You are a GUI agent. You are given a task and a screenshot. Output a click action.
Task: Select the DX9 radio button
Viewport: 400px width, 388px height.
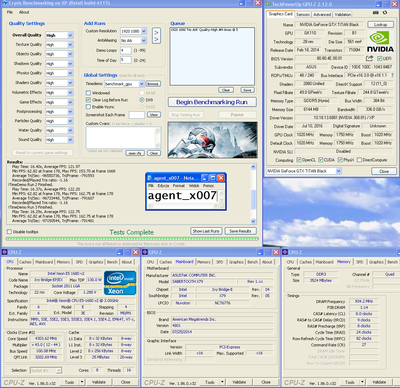click(142, 100)
